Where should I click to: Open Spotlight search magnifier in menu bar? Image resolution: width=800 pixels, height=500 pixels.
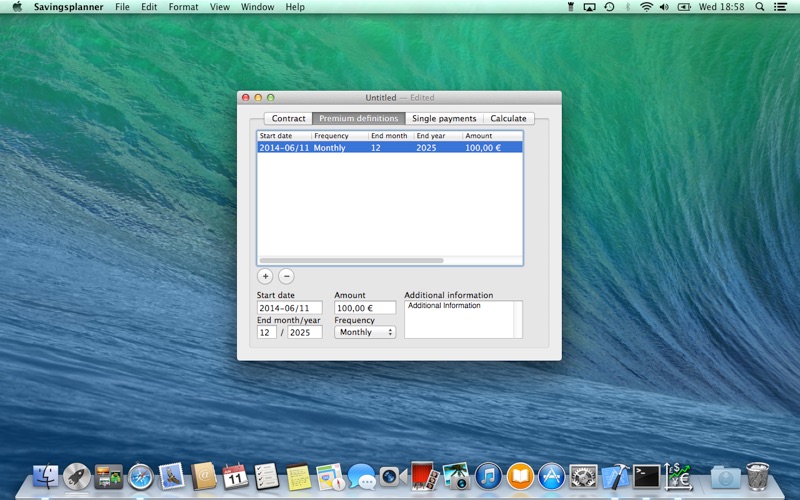760,7
